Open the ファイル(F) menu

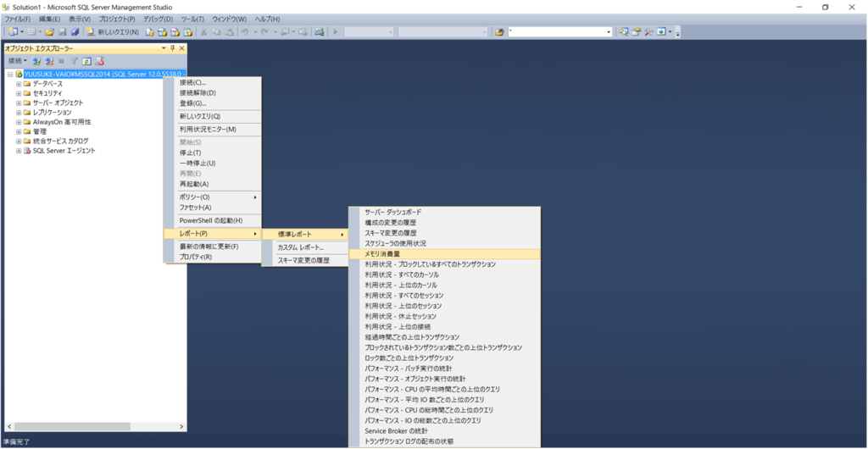point(17,19)
